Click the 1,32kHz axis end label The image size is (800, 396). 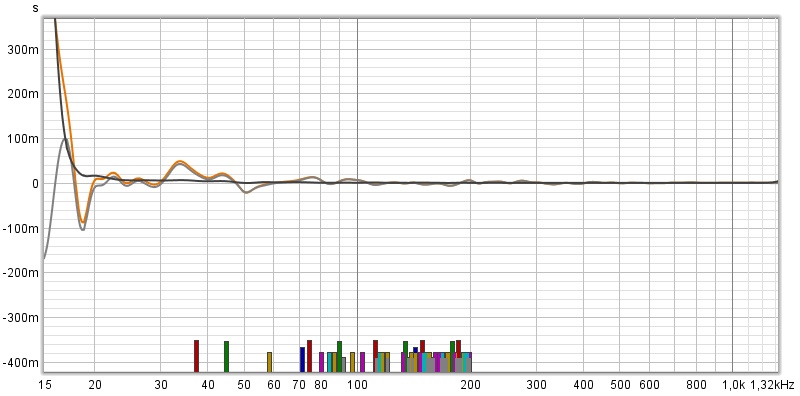(772, 385)
